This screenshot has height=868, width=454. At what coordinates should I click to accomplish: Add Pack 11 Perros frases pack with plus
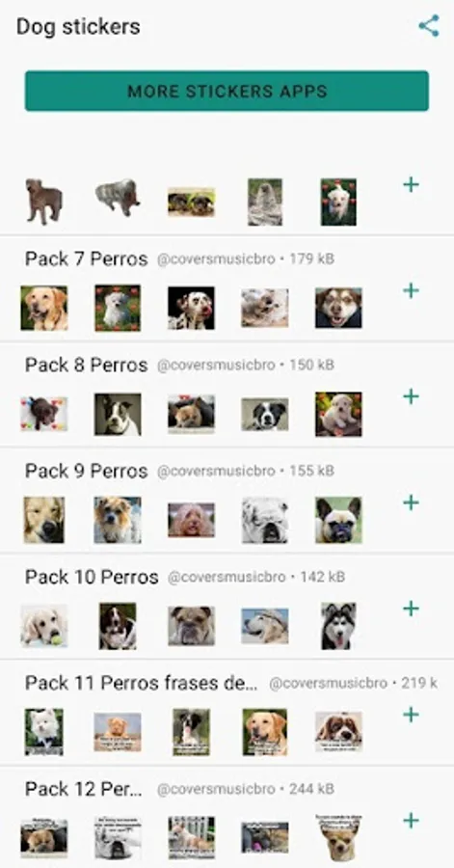[411, 715]
